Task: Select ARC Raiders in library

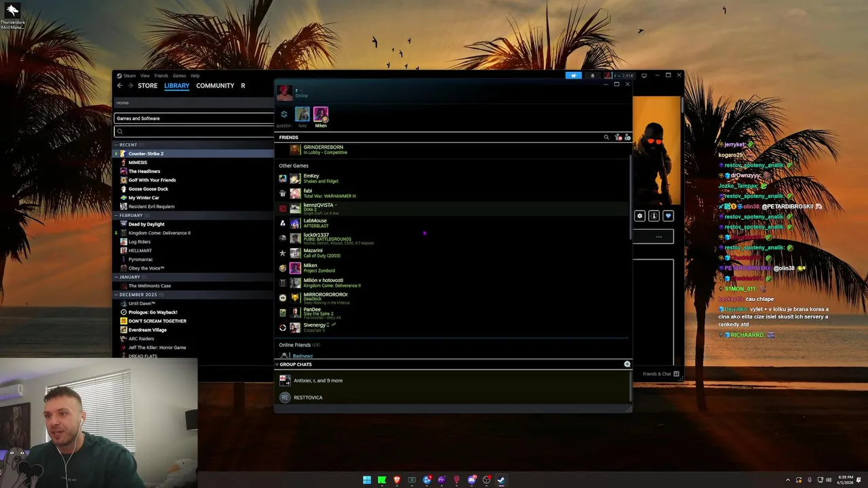Action: pyautogui.click(x=193, y=338)
